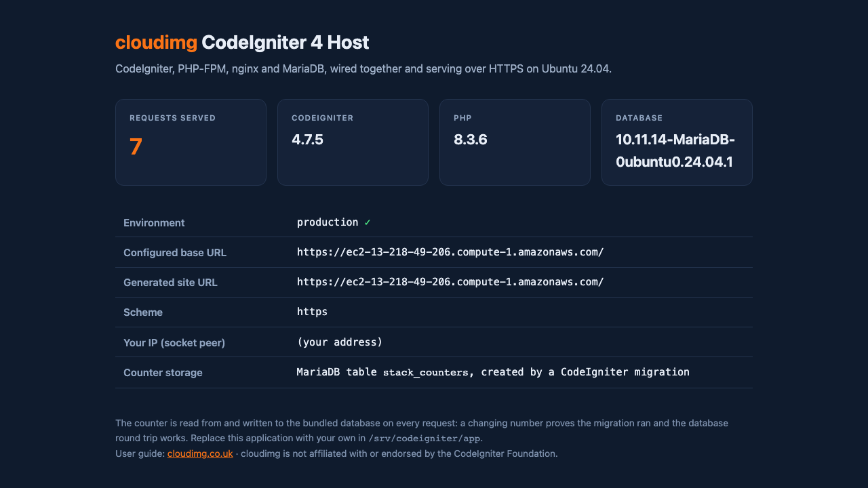Viewport: 868px width, 488px height.
Task: Click the PHP version '8.3.6'
Action: (x=471, y=140)
